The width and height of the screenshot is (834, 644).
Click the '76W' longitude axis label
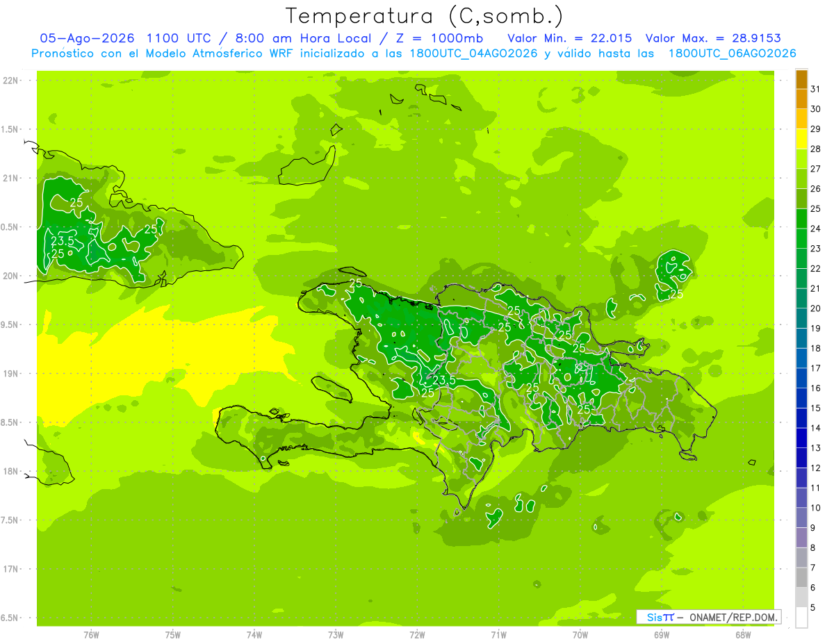pyautogui.click(x=91, y=635)
